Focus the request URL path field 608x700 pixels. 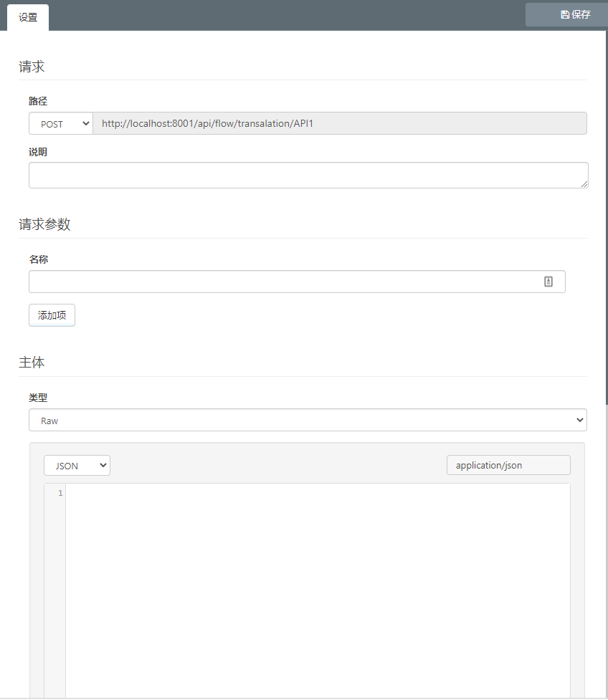(339, 124)
